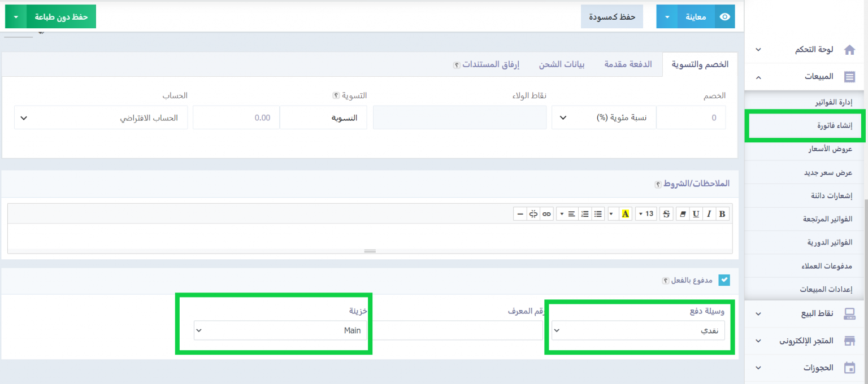Screen dimensions: 868x384
Task: Click the underline formatting icon
Action: point(696,214)
